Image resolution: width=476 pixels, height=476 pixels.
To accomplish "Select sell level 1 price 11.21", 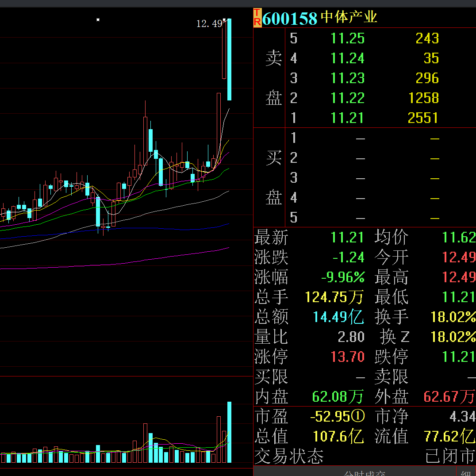I will click(347, 118).
